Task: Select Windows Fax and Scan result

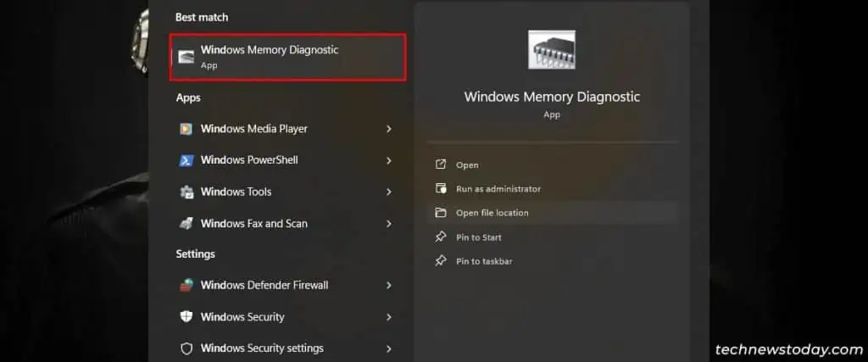Action: [x=288, y=224]
